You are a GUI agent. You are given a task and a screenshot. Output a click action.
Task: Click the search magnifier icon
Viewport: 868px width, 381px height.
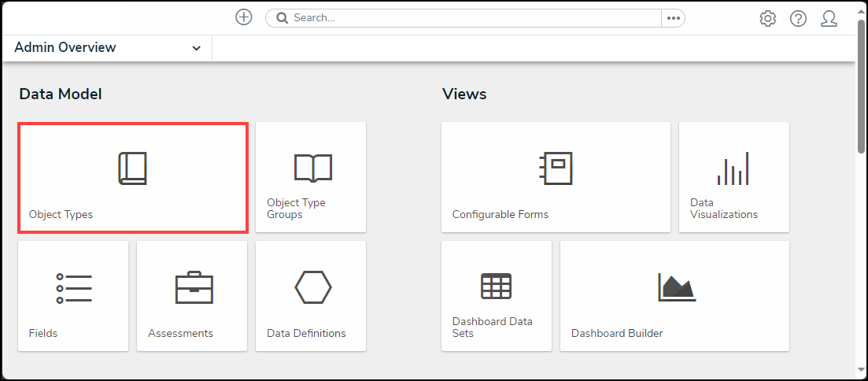(282, 17)
